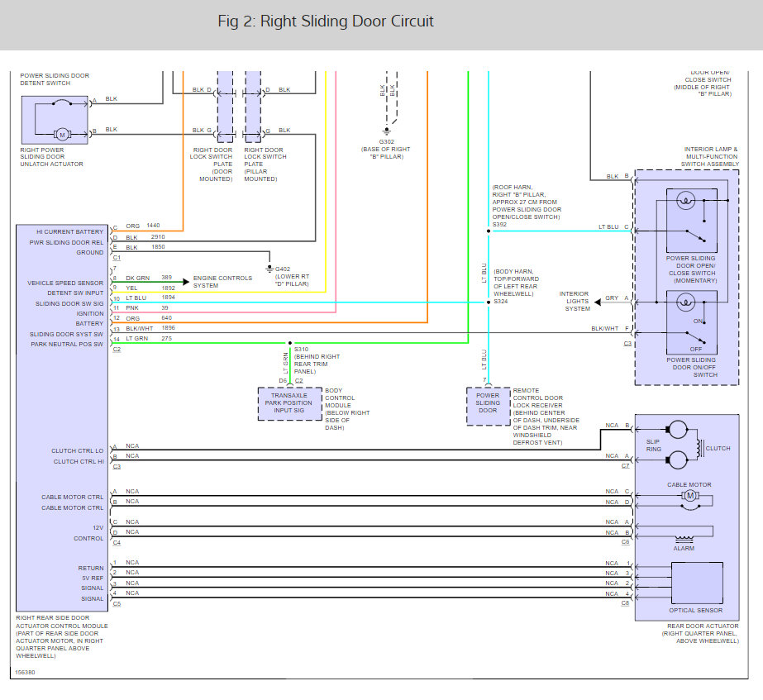The image size is (763, 700).
Task: Click the Transaxle Park Position Input Sig box
Action: tap(289, 404)
